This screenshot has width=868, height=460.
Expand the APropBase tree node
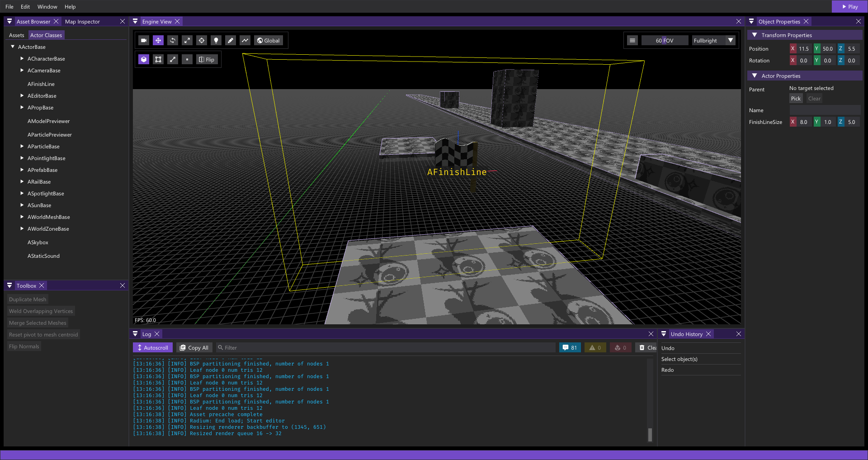pyautogui.click(x=22, y=108)
